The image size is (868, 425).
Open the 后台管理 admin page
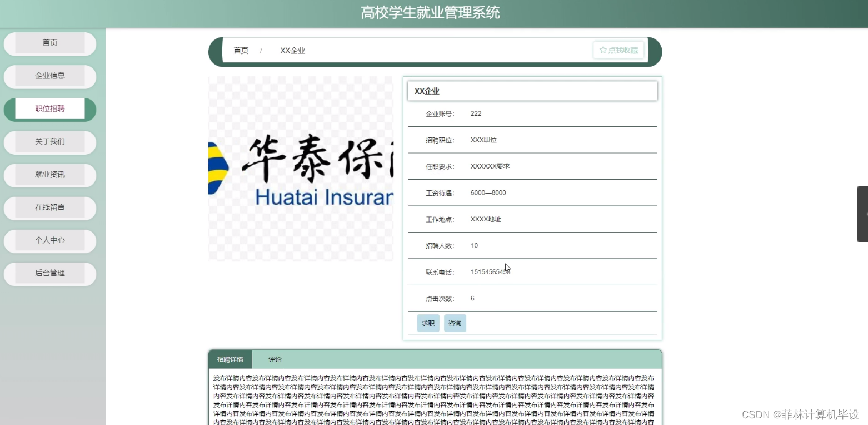click(x=49, y=273)
